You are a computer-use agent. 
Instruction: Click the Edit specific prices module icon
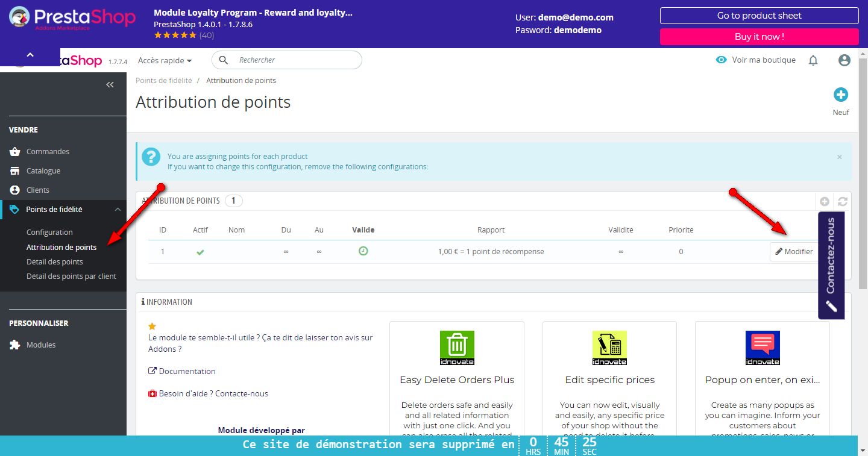[609, 348]
